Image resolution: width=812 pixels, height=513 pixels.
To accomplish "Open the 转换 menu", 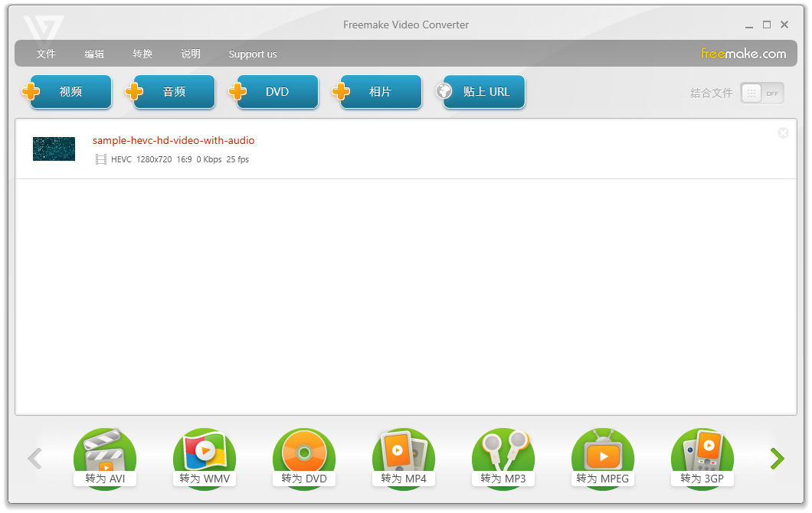I will (x=142, y=54).
